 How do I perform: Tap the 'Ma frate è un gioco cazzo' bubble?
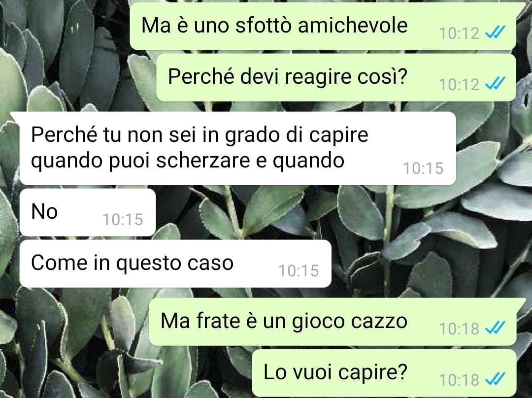(x=333, y=322)
